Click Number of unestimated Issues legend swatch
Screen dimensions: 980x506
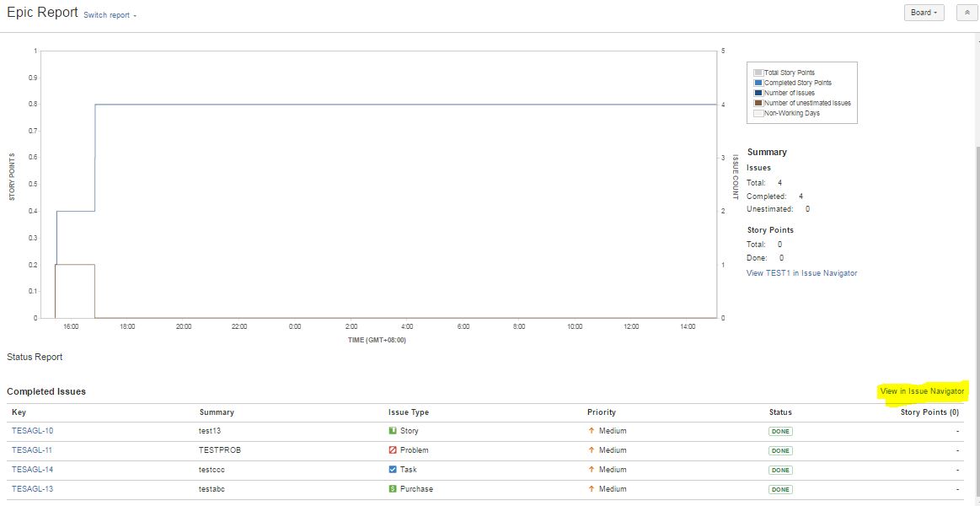coord(758,103)
